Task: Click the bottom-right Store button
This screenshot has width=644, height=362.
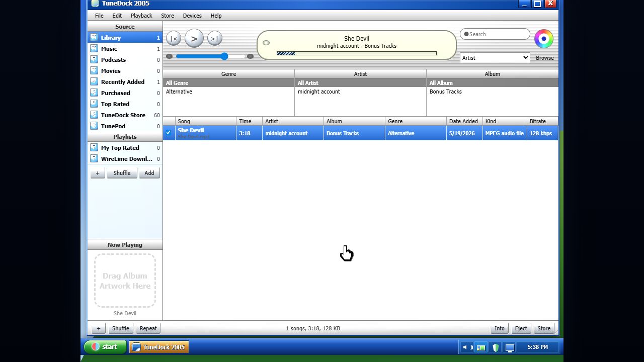Action: pyautogui.click(x=544, y=328)
